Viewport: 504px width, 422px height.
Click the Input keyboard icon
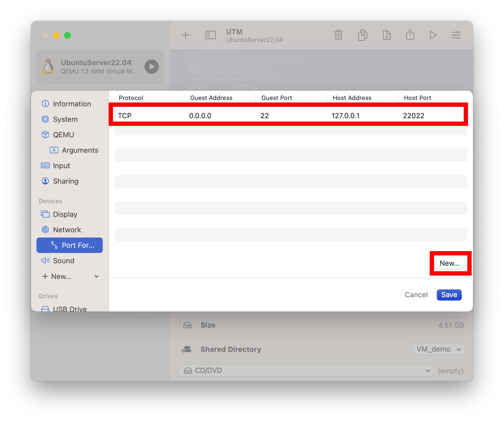pos(45,165)
